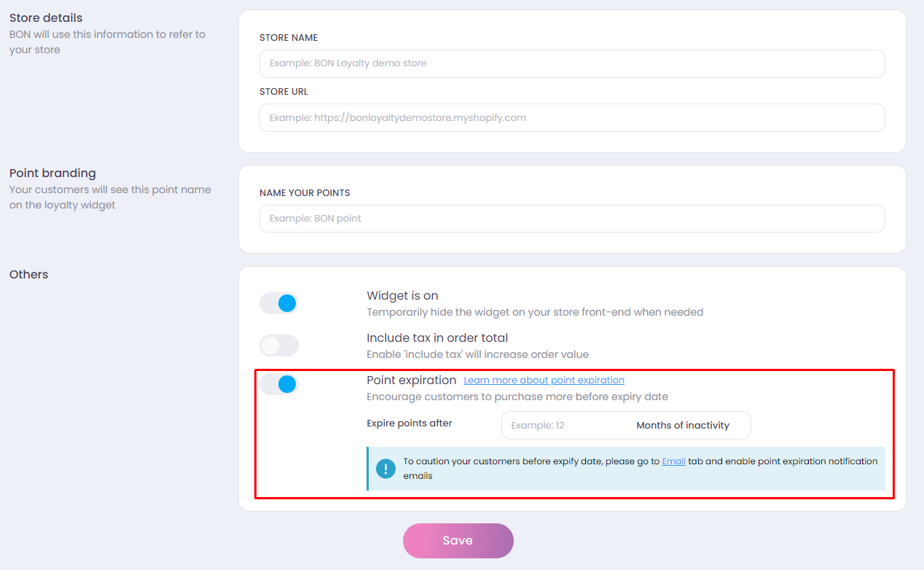
Task: Click the STORE URL field label
Action: point(283,92)
